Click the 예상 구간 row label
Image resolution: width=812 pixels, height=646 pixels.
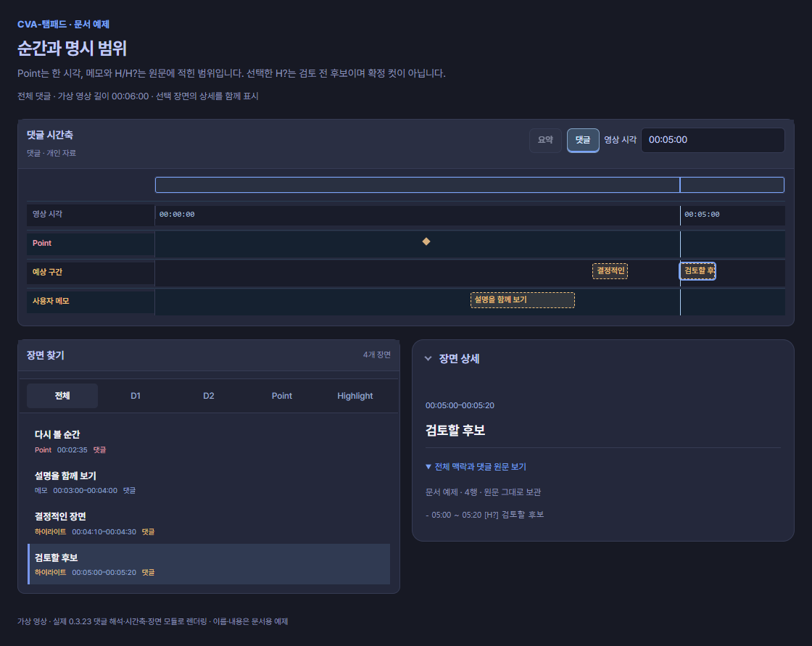coord(47,272)
